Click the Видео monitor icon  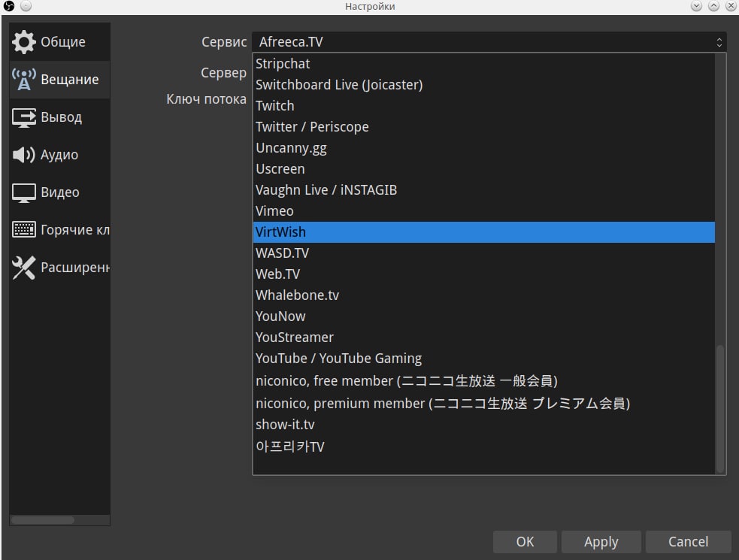coord(23,192)
